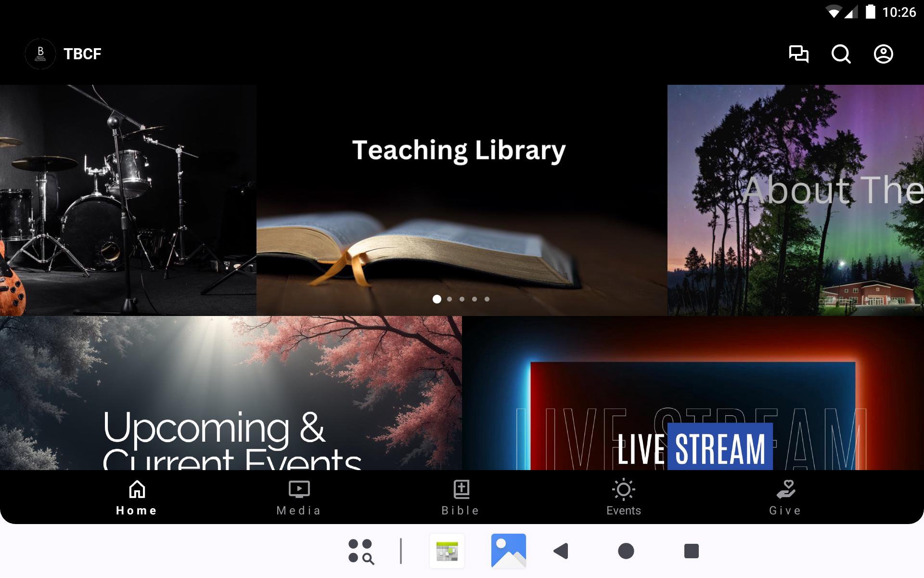
Task: Select the Home tab
Action: pyautogui.click(x=137, y=498)
